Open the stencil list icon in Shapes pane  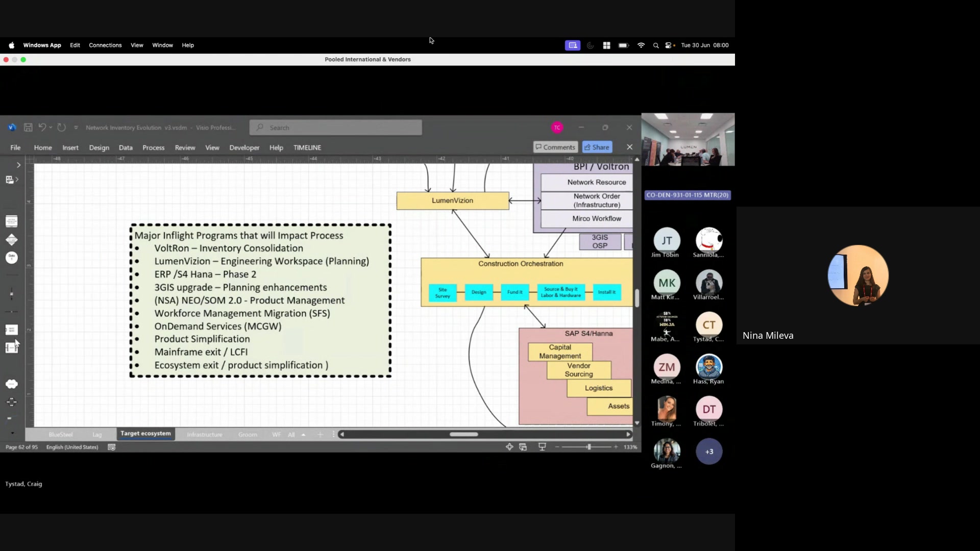10,180
